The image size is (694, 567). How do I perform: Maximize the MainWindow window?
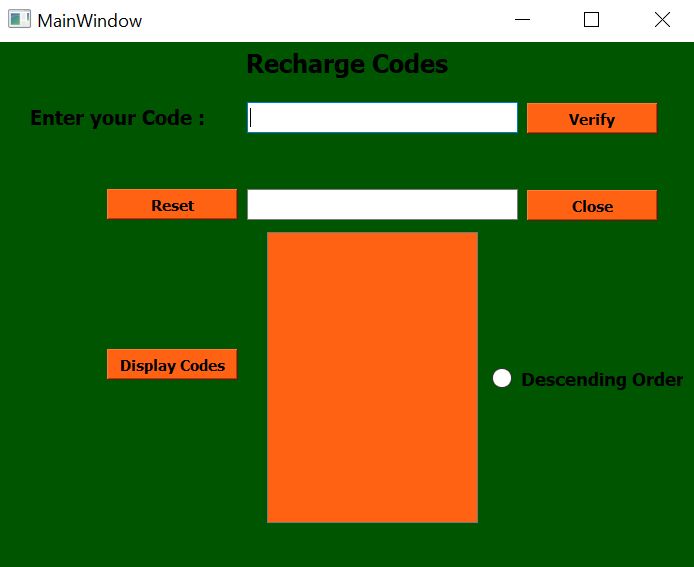[591, 19]
